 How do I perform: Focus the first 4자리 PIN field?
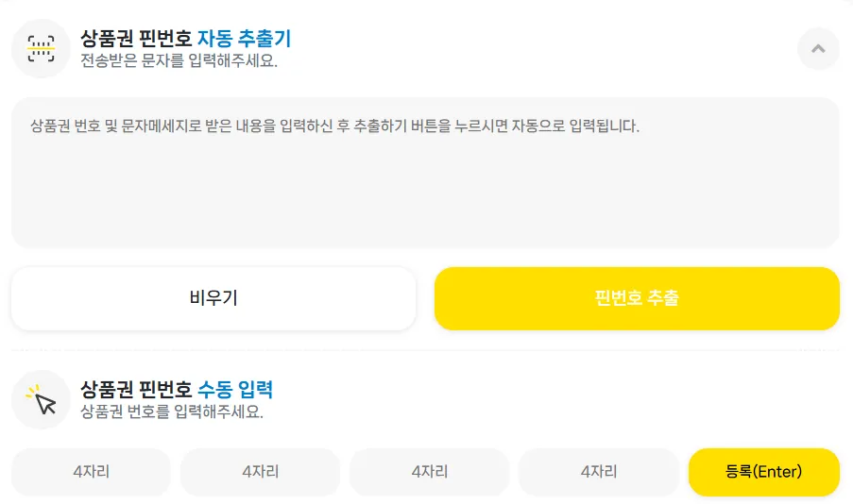click(91, 472)
